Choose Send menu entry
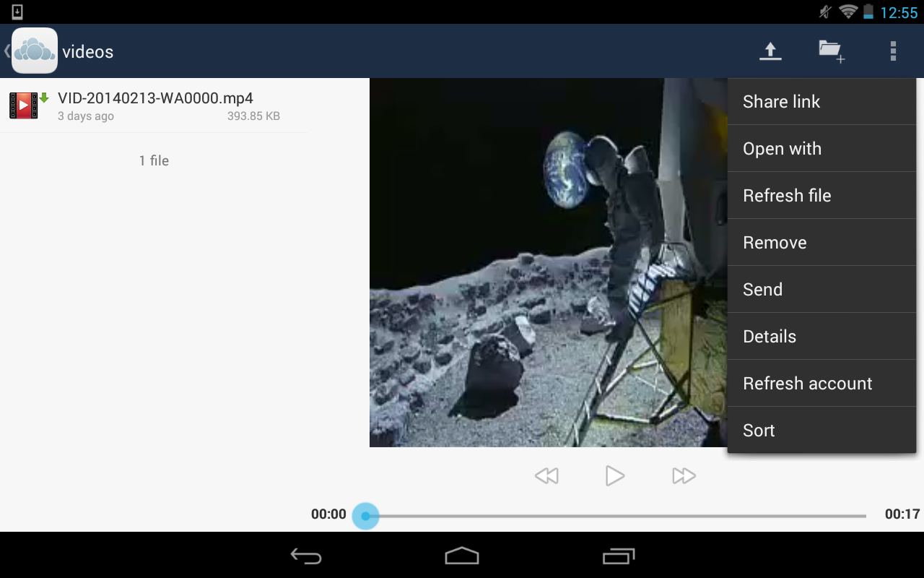The width and height of the screenshot is (924, 578). [821, 290]
